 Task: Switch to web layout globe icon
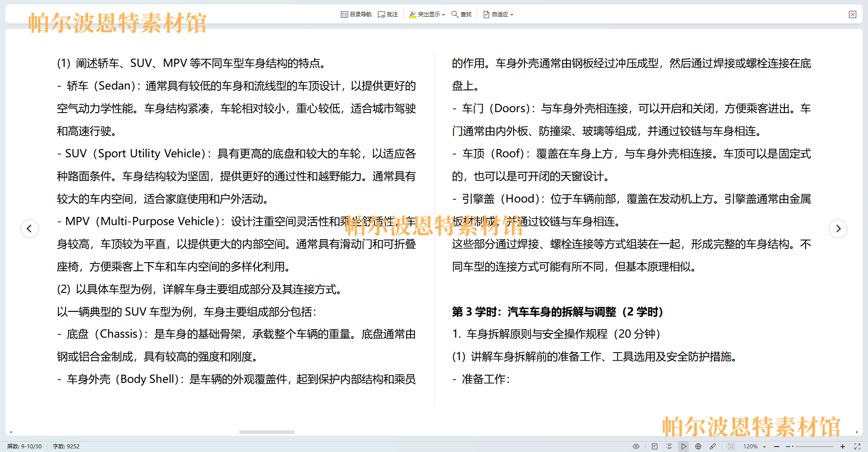pos(698,446)
